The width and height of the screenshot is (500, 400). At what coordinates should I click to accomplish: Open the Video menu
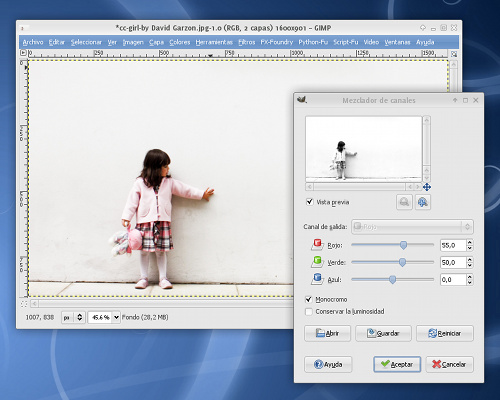371,42
